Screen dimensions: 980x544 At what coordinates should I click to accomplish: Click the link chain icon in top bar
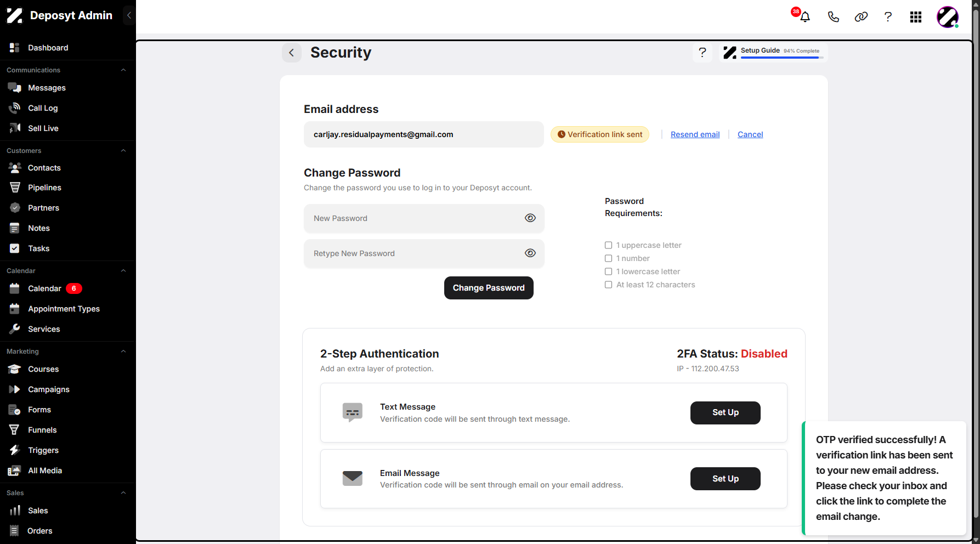861,17
